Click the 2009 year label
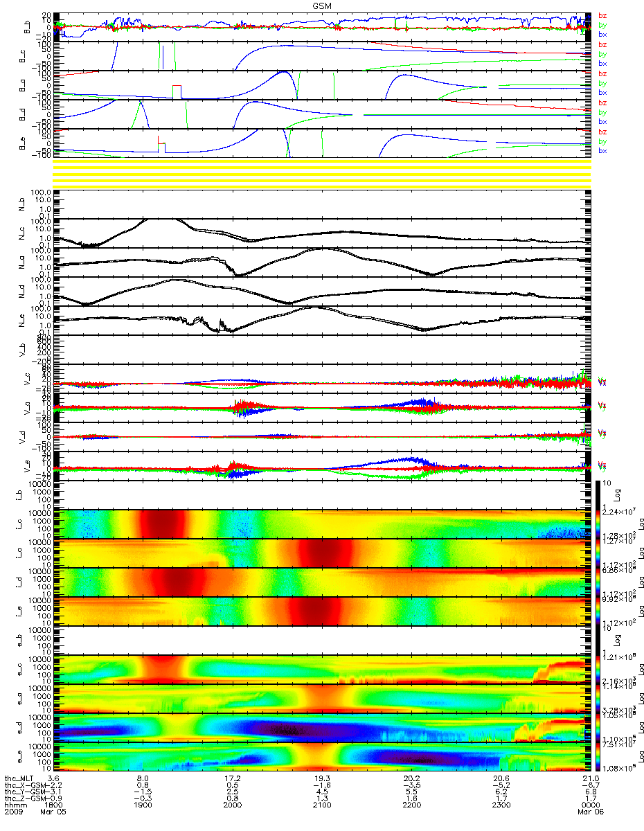Image resolution: width=644 pixels, height=831 pixels. [x=14, y=812]
